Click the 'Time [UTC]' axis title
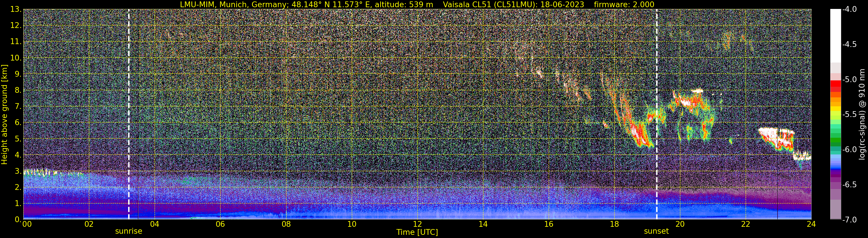The image size is (868, 238). tap(417, 232)
